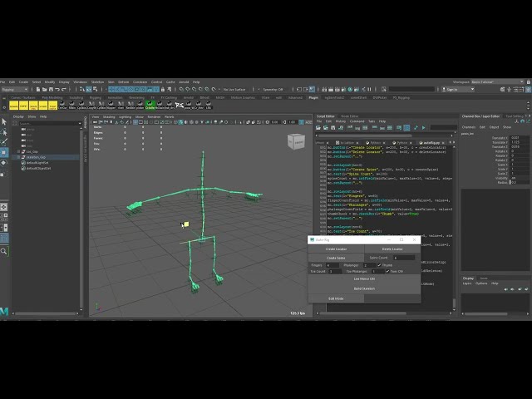Open the Deform menu
Screen dimensions: 532x399
point(124,82)
